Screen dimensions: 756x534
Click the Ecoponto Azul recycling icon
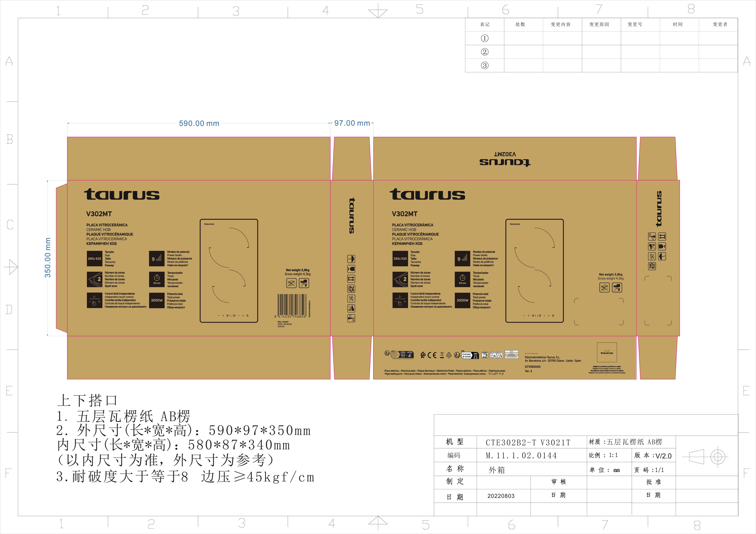(485, 355)
